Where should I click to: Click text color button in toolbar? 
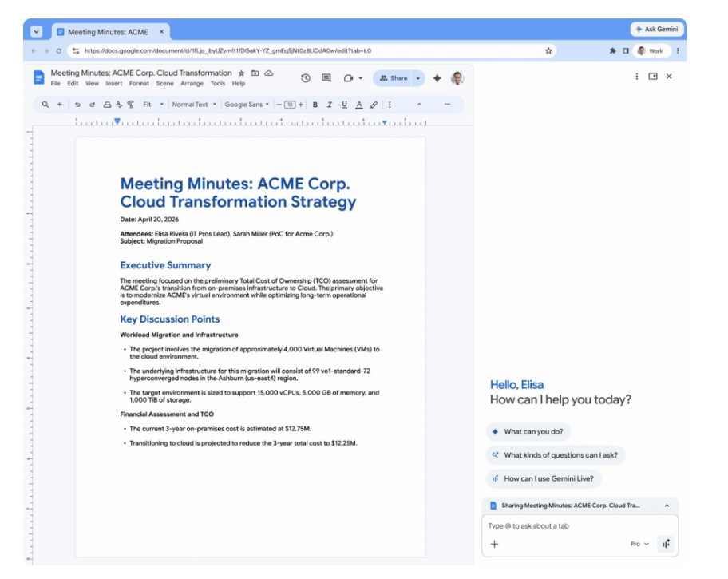point(359,105)
